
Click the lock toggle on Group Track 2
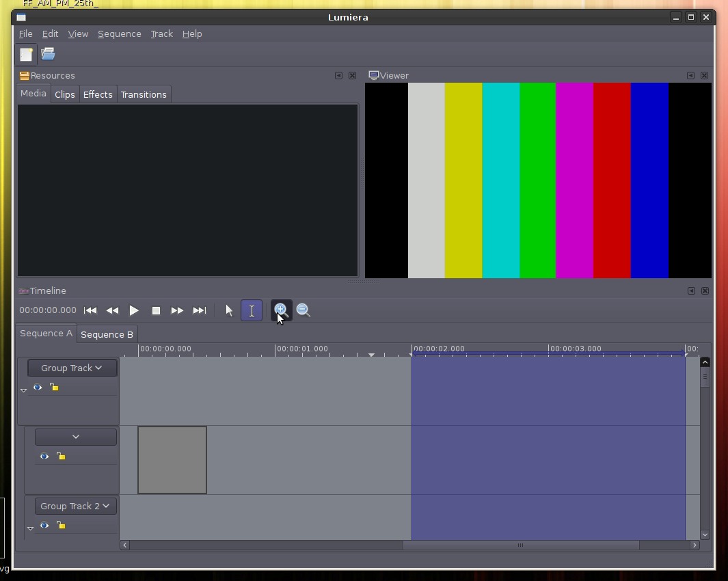[60, 526]
